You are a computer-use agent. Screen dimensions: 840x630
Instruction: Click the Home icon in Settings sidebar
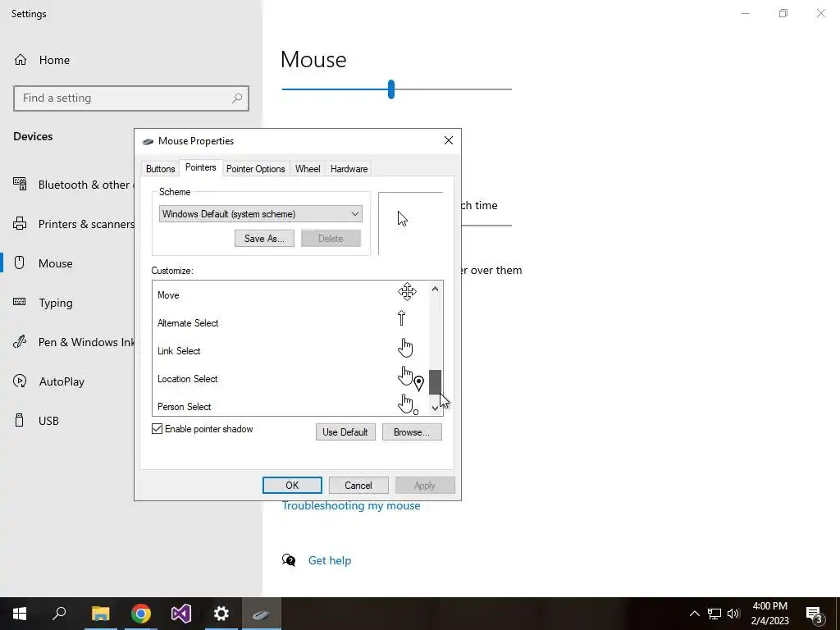(x=21, y=59)
